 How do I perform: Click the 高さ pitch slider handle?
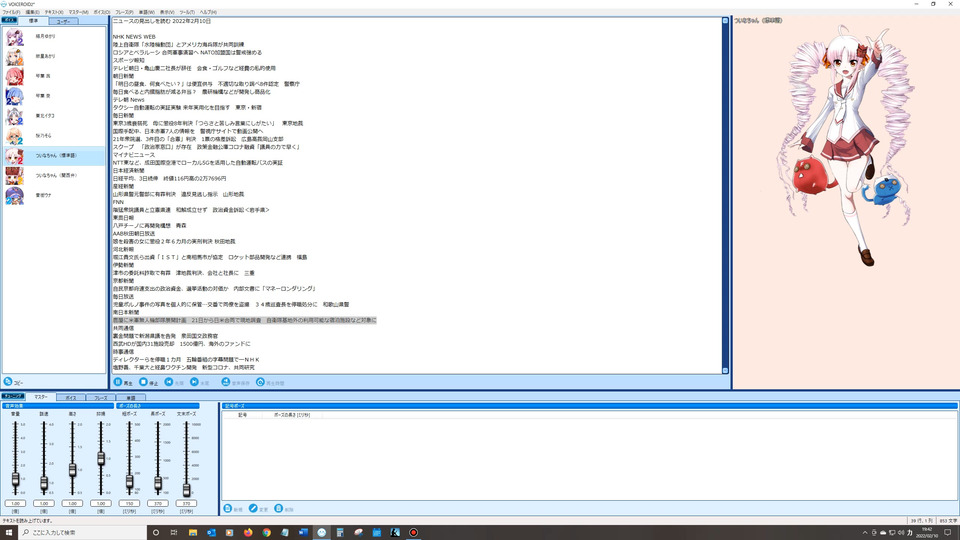72,470
